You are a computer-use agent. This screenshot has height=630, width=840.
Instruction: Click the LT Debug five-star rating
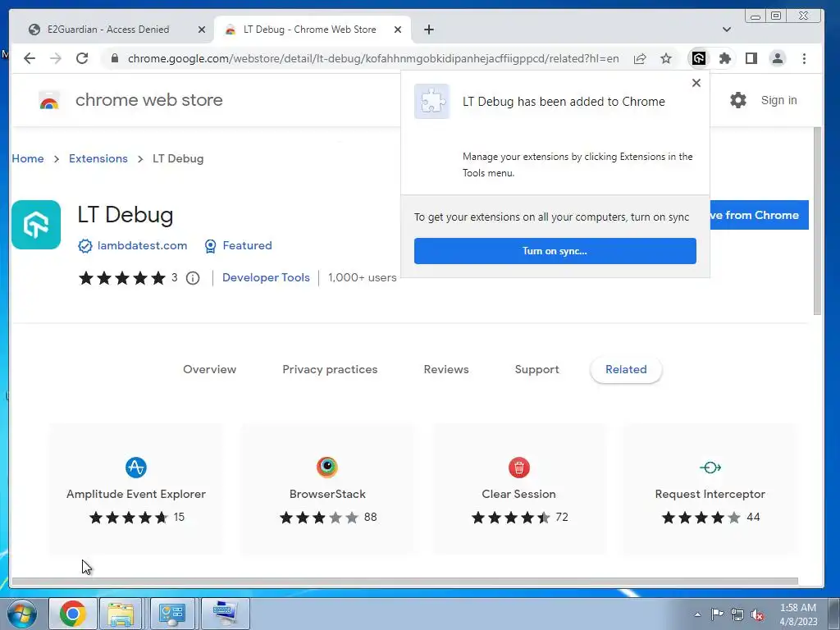click(x=122, y=278)
